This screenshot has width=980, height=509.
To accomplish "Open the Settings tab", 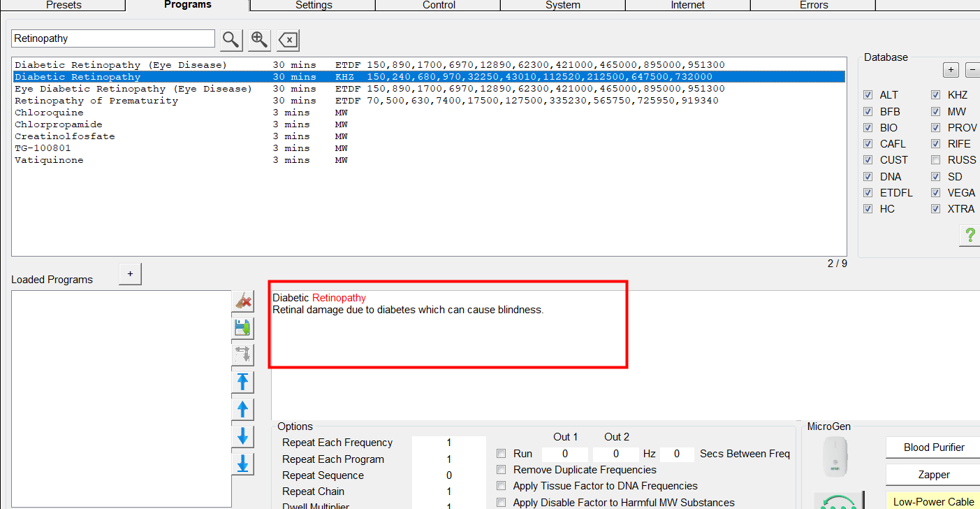I will coord(314,5).
